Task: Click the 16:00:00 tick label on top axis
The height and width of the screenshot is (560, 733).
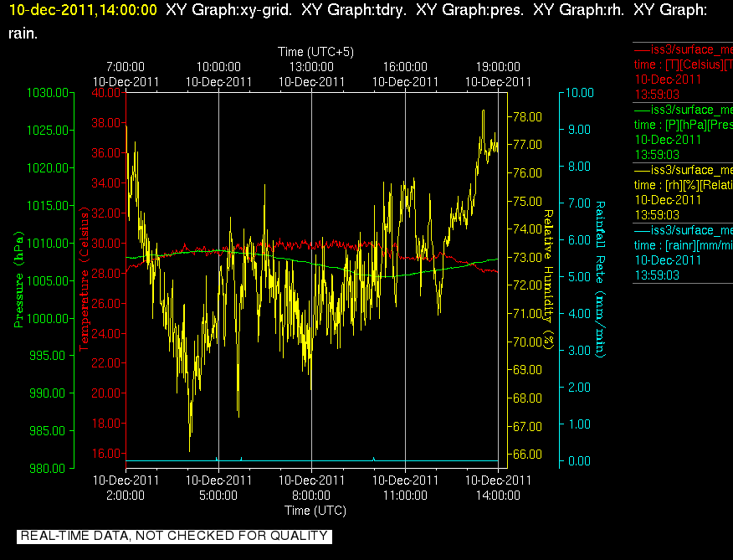Action: click(405, 67)
